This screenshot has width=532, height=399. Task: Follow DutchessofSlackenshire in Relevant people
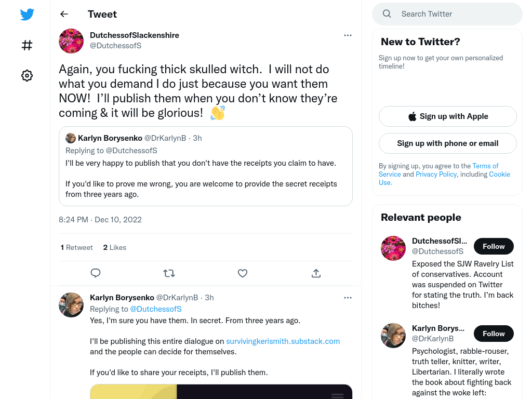(x=494, y=246)
